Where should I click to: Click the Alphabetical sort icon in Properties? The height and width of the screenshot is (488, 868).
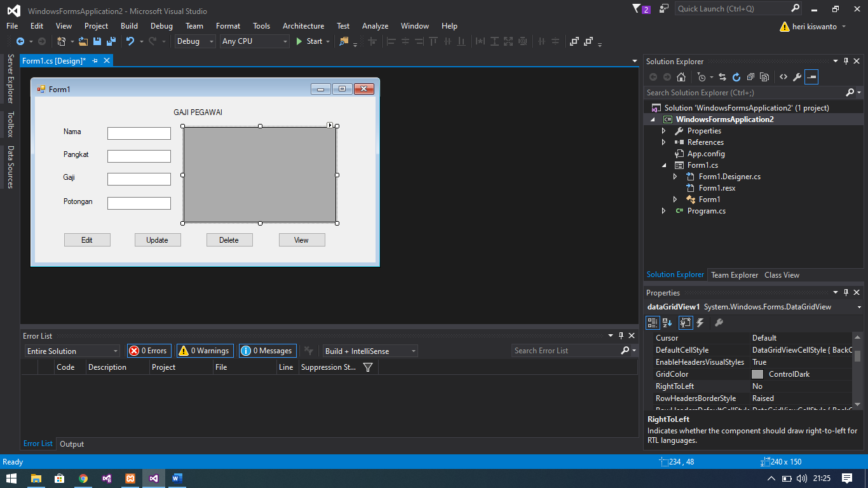(667, 323)
